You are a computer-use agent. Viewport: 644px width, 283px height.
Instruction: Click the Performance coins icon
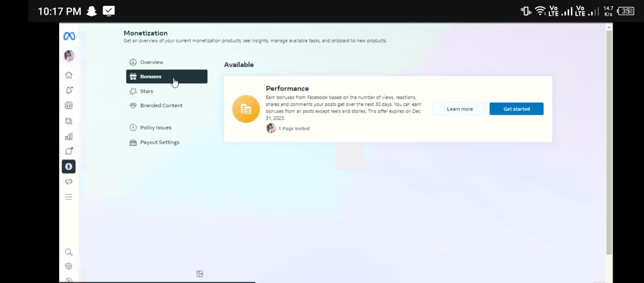coord(246,109)
